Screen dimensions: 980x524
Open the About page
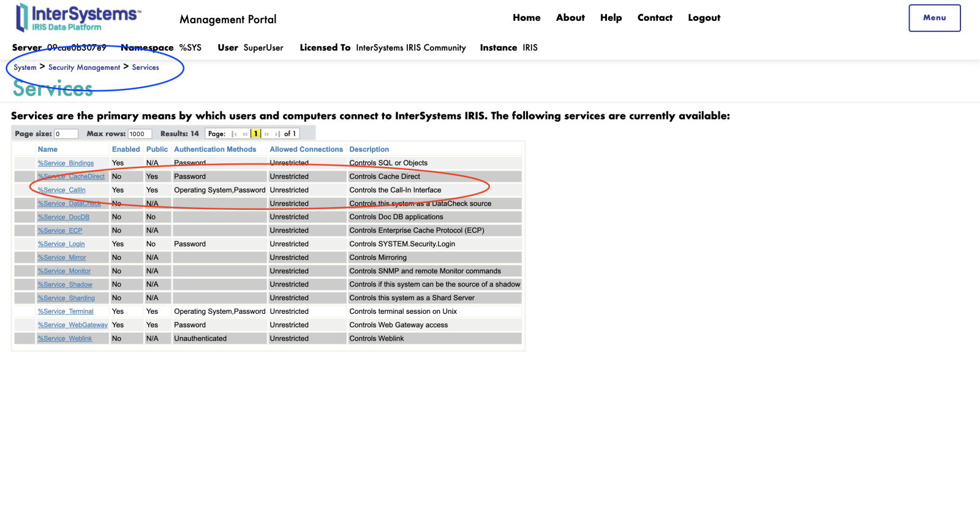click(570, 18)
